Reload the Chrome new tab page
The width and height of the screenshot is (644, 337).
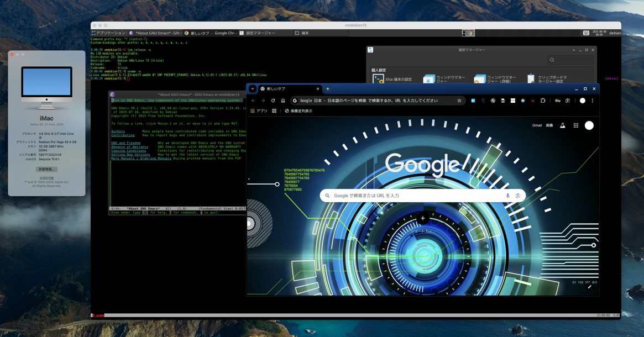(273, 101)
